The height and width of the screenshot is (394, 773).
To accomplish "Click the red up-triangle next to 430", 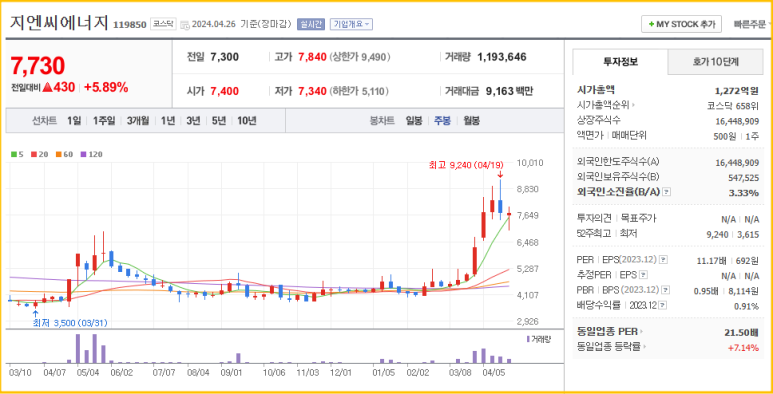I will tap(47, 88).
